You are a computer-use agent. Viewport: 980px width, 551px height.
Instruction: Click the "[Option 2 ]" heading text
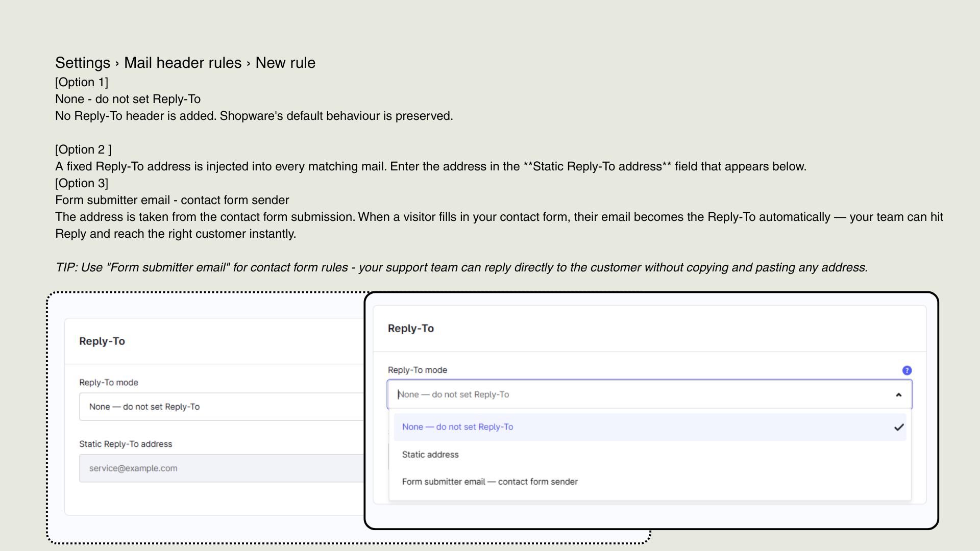[83, 149]
